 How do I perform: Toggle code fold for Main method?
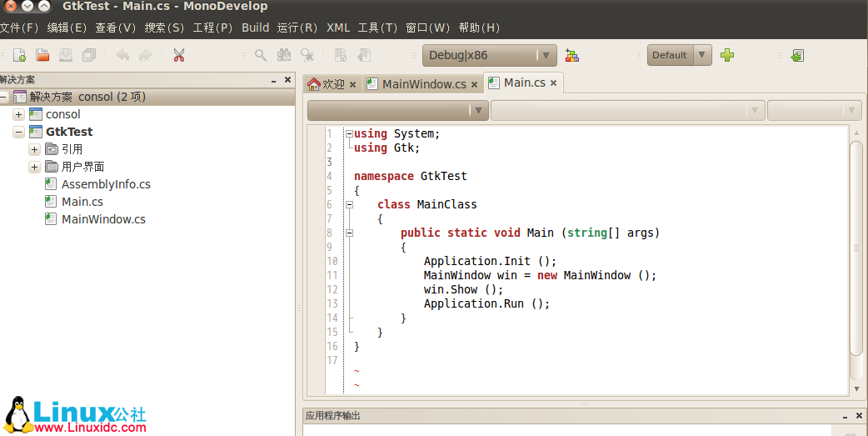350,233
